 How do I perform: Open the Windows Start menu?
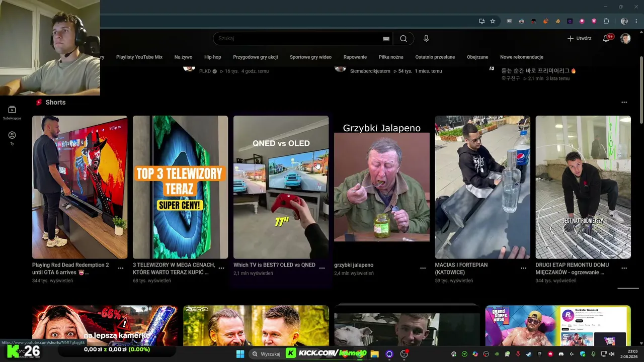(240, 354)
